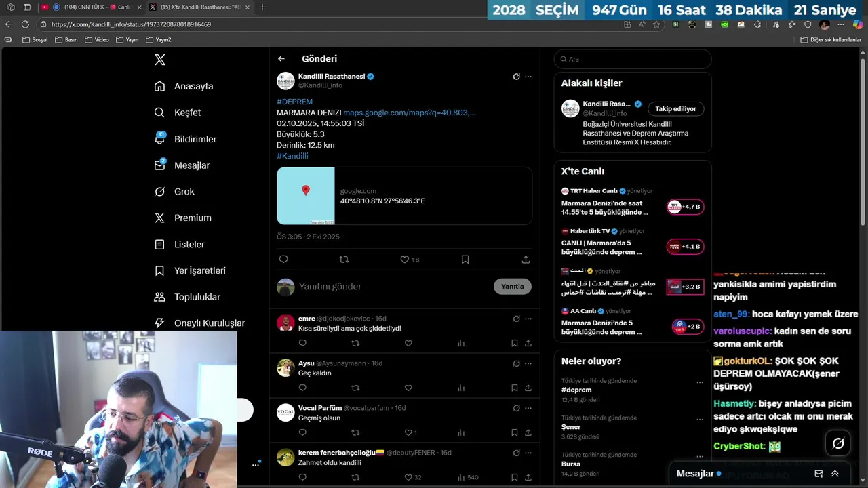Open Topluluklar communities
The width and height of the screenshot is (868, 488).
click(187, 297)
